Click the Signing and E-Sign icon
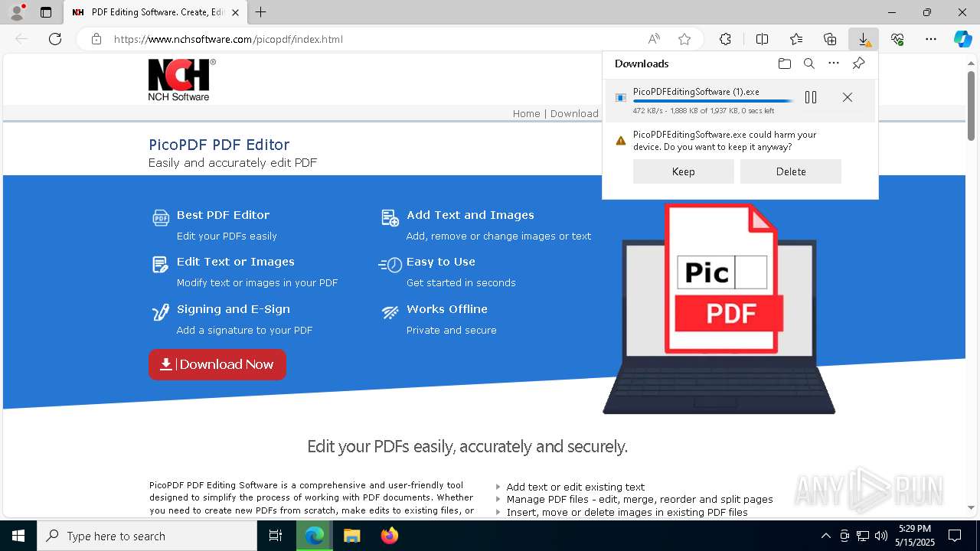The height and width of the screenshot is (551, 980). (160, 312)
